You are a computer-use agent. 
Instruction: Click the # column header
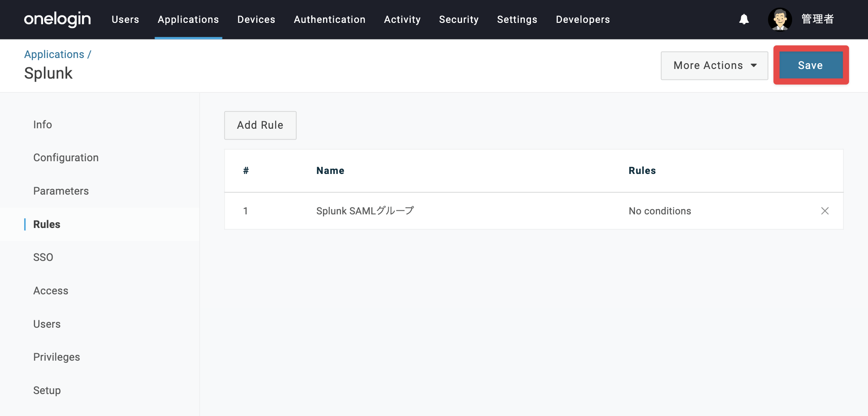[x=246, y=170]
